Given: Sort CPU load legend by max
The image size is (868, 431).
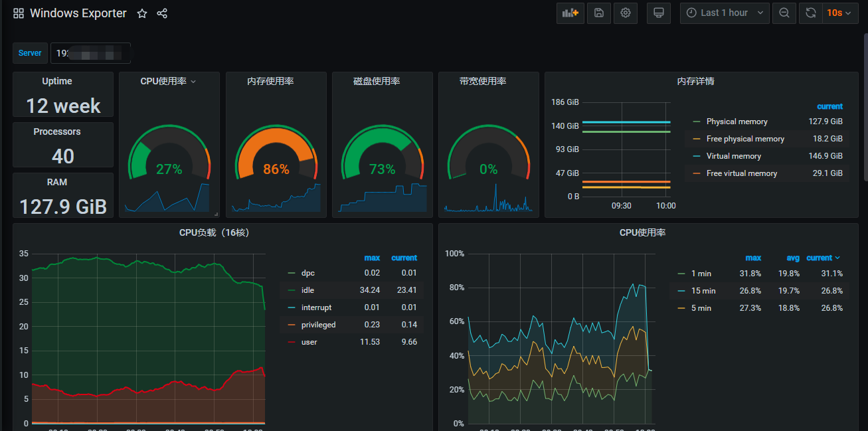Looking at the screenshot, I should click(372, 258).
